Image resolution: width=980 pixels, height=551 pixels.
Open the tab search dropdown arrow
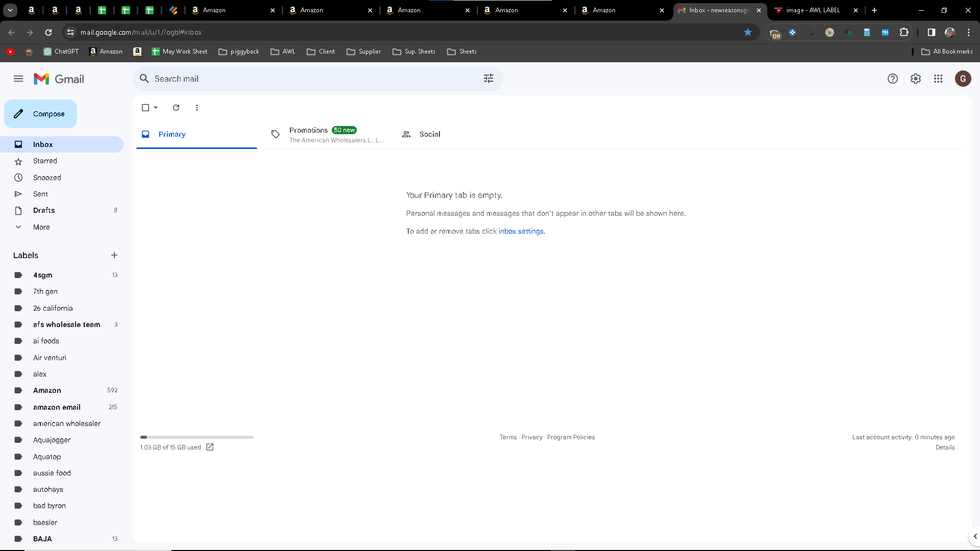pyautogui.click(x=10, y=10)
